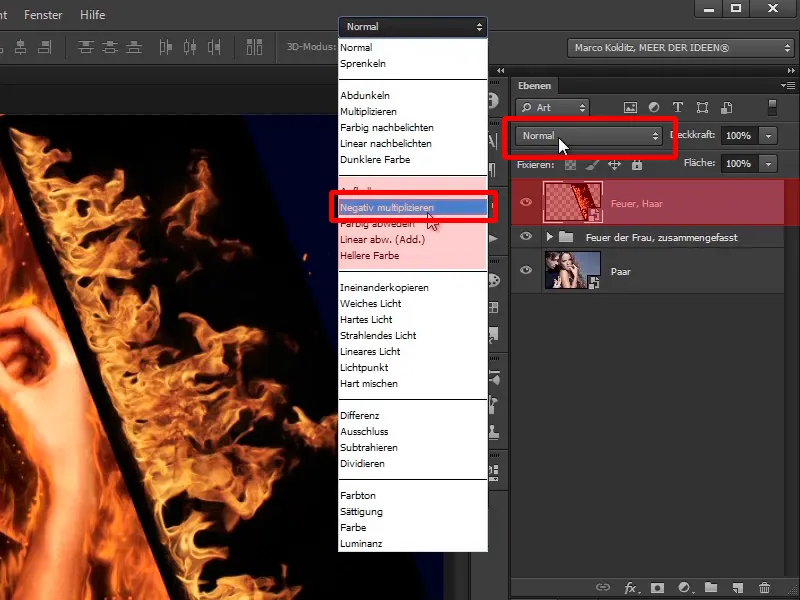Hide the Paar layer
The height and width of the screenshot is (600, 800).
[x=526, y=270]
